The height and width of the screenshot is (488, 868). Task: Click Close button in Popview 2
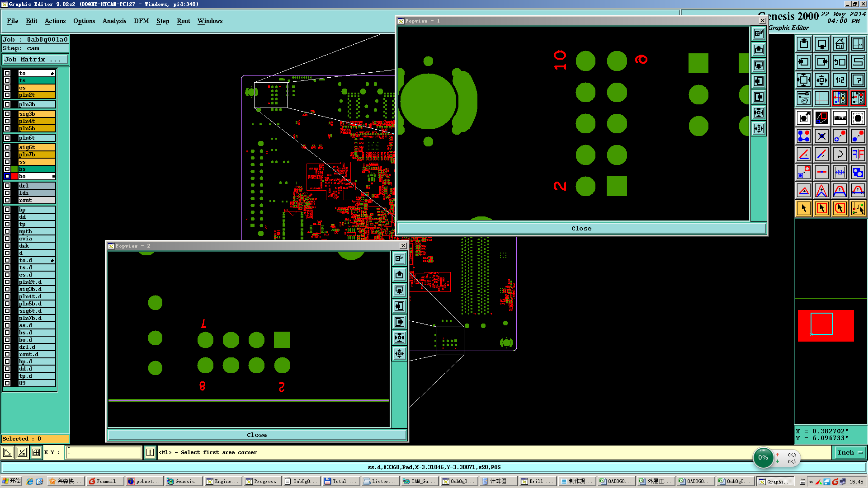click(x=257, y=435)
